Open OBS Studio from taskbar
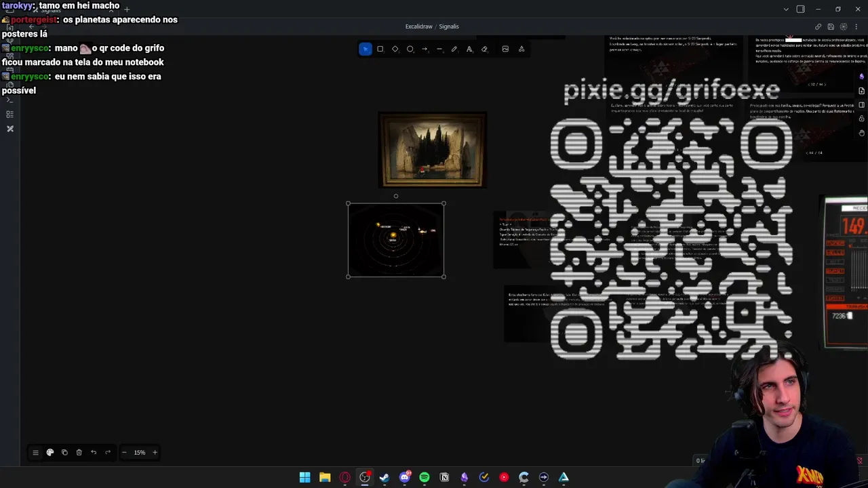This screenshot has height=488, width=868. click(x=365, y=477)
